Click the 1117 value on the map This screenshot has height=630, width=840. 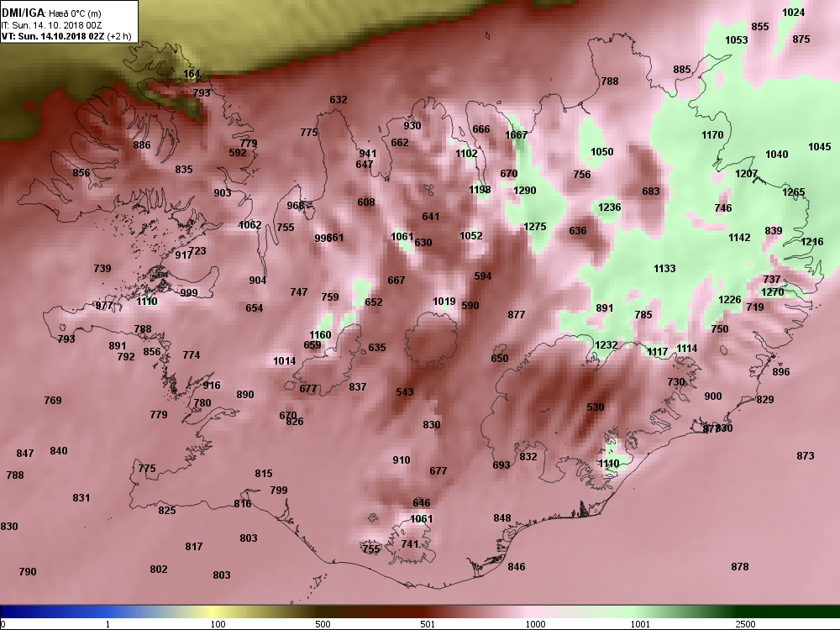click(x=657, y=352)
